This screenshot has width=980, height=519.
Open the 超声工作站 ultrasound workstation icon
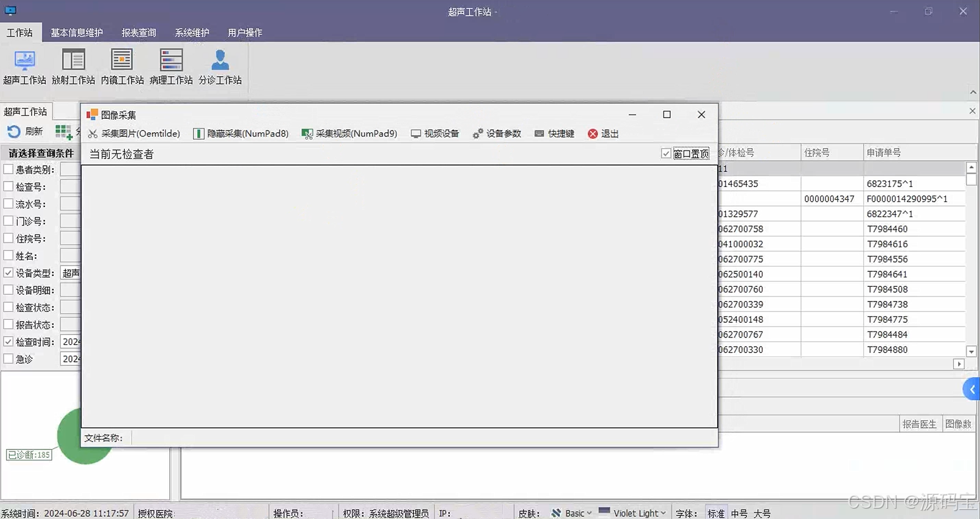(x=24, y=66)
